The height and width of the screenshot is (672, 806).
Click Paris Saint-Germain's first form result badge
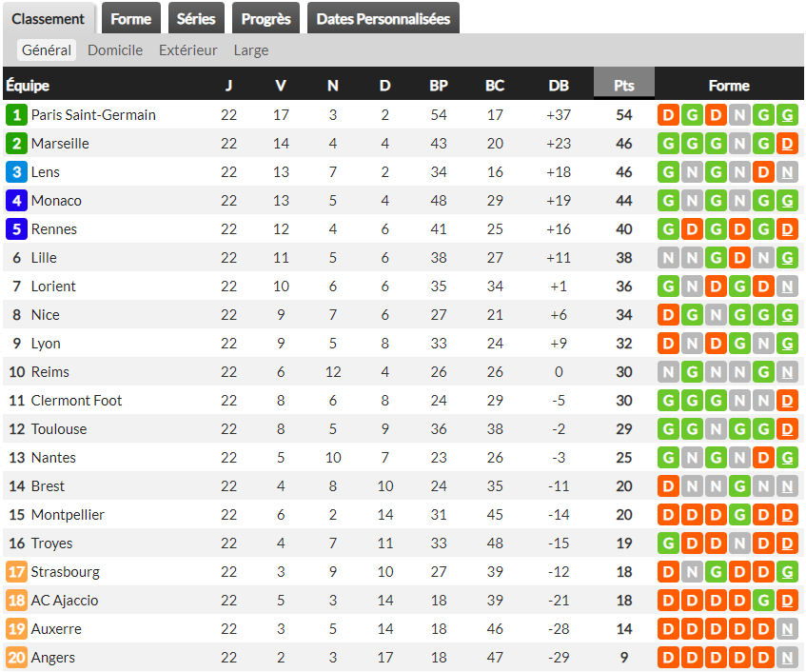[x=668, y=115]
